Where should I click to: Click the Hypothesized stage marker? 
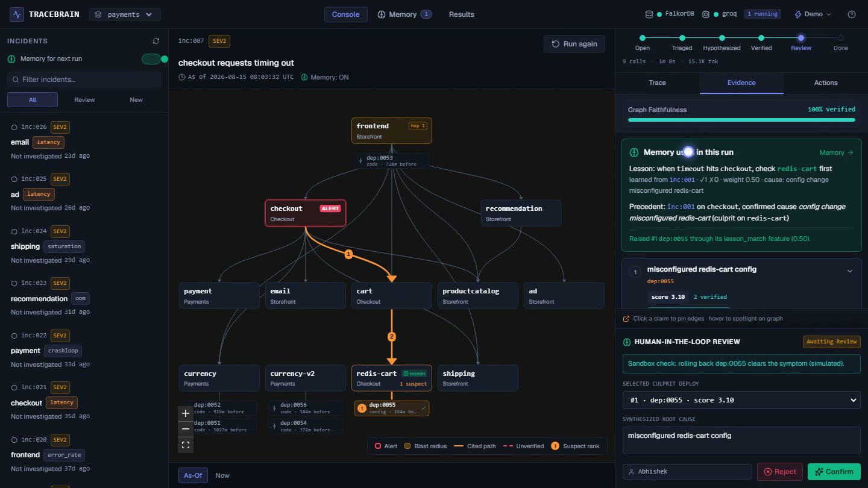click(722, 38)
